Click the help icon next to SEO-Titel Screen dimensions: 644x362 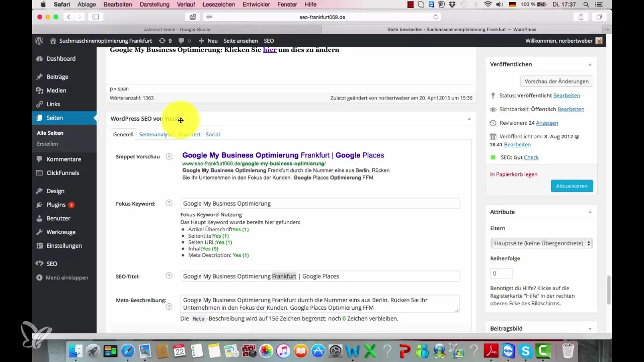169,276
